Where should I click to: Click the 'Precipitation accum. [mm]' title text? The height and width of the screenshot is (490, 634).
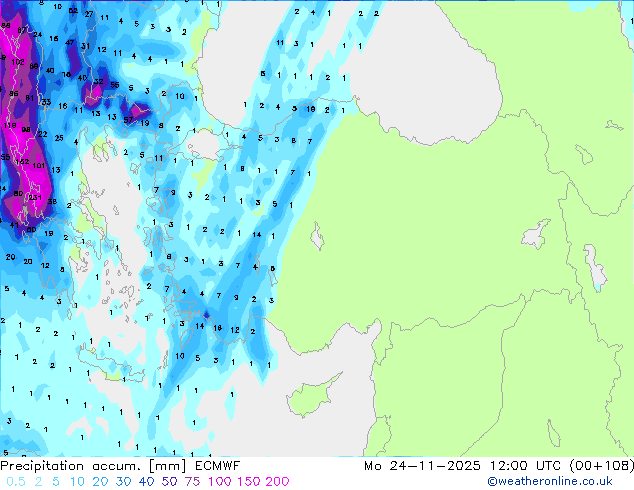93,466
